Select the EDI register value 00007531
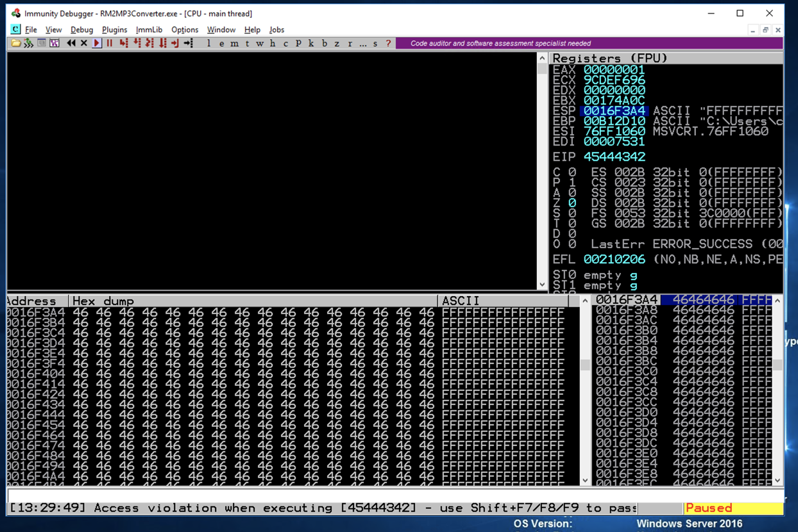 [x=615, y=141]
